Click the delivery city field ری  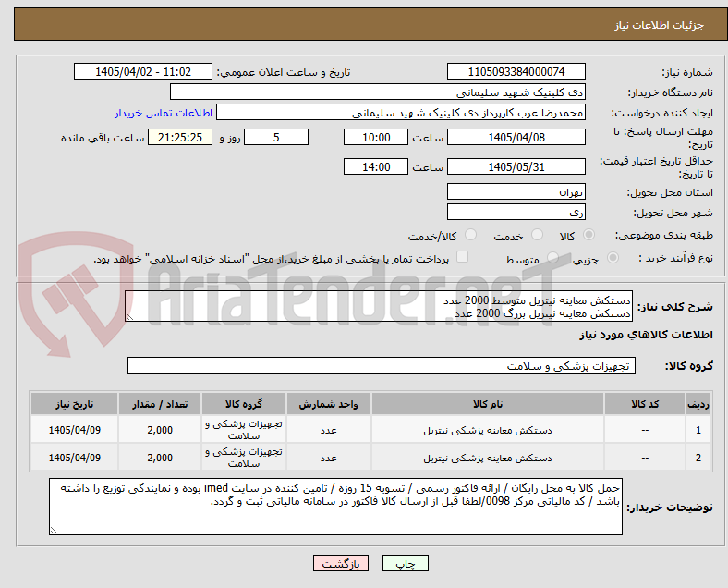pyautogui.click(x=516, y=212)
